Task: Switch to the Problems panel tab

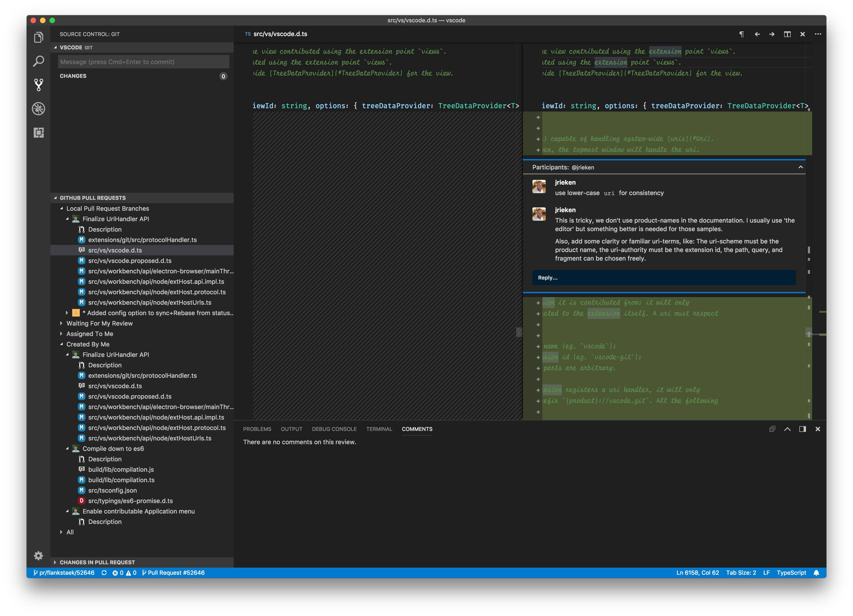Action: [257, 429]
